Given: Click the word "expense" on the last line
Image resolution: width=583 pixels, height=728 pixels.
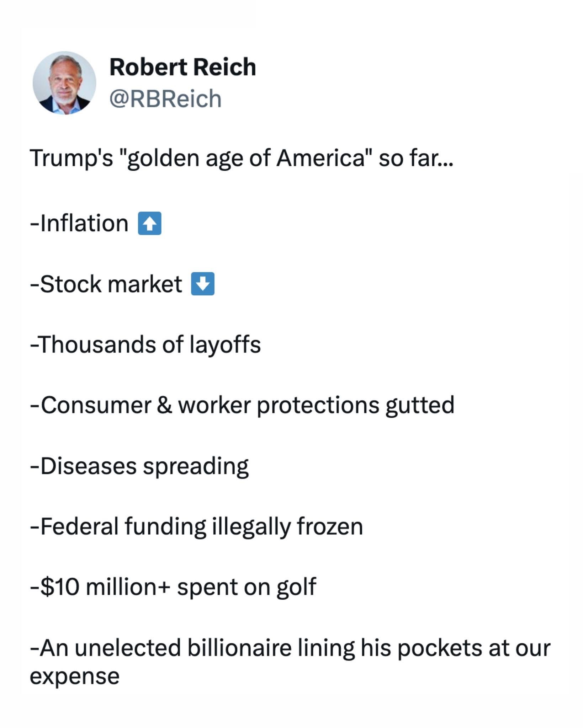Looking at the screenshot, I should tap(75, 676).
